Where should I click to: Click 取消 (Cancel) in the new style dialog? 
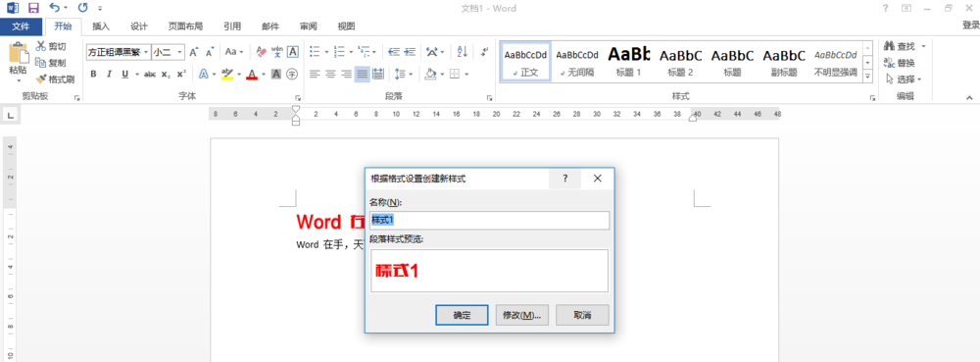pos(582,315)
